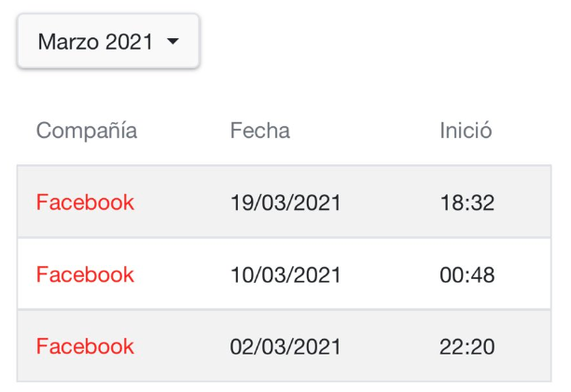571x392 pixels.
Task: Open the Facebook link dated 02/03/2021
Action: coord(85,347)
